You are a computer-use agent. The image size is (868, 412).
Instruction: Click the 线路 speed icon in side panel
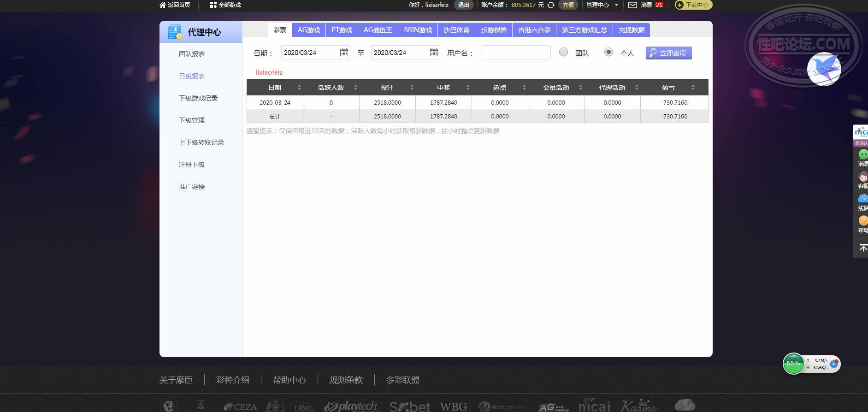(x=862, y=199)
